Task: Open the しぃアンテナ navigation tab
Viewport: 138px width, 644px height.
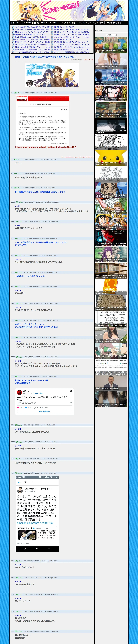Action: click(x=98, y=23)
